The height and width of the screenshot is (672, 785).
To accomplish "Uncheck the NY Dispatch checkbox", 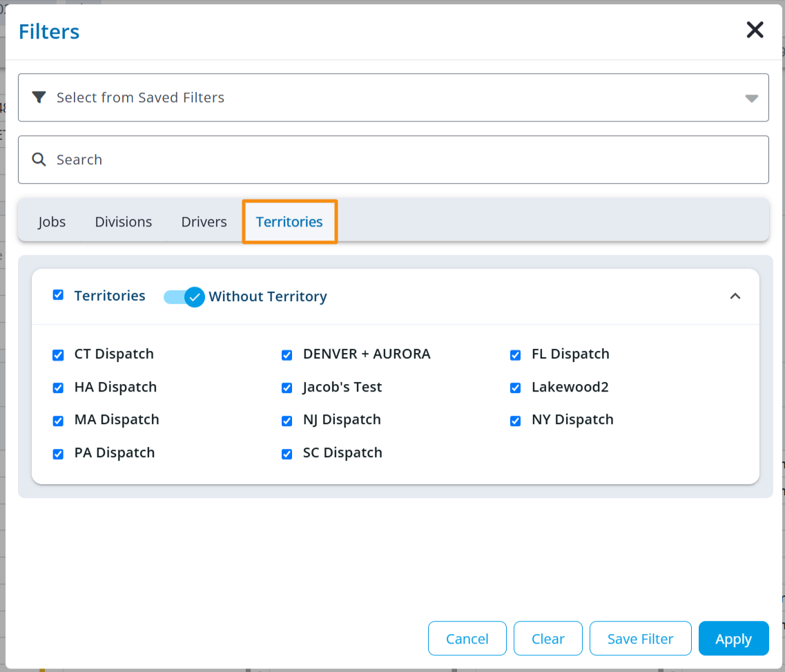I will (x=515, y=421).
